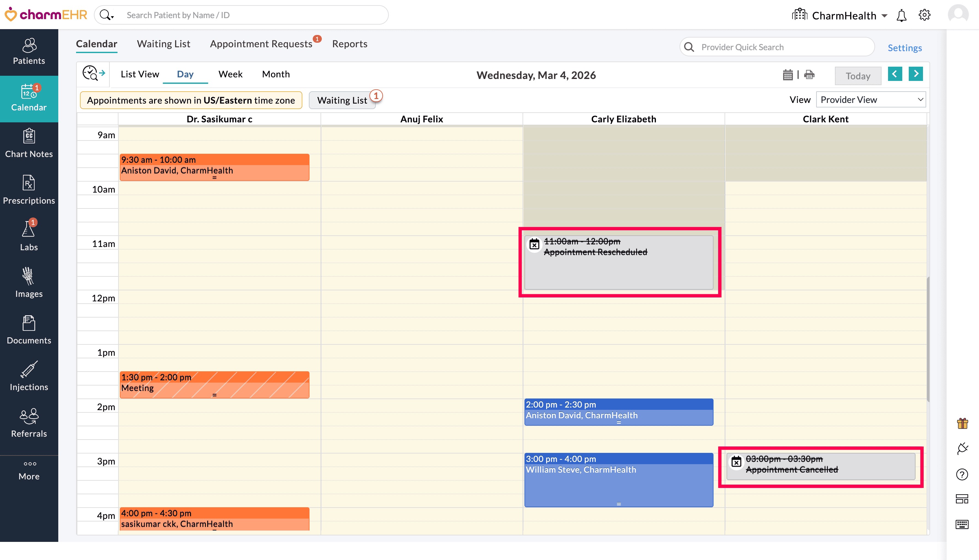Open the Settings link
Screen dimensions: 979x560
pyautogui.click(x=904, y=48)
